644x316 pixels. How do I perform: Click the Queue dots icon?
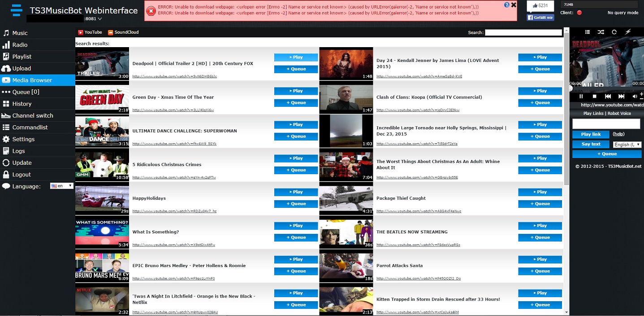6,92
